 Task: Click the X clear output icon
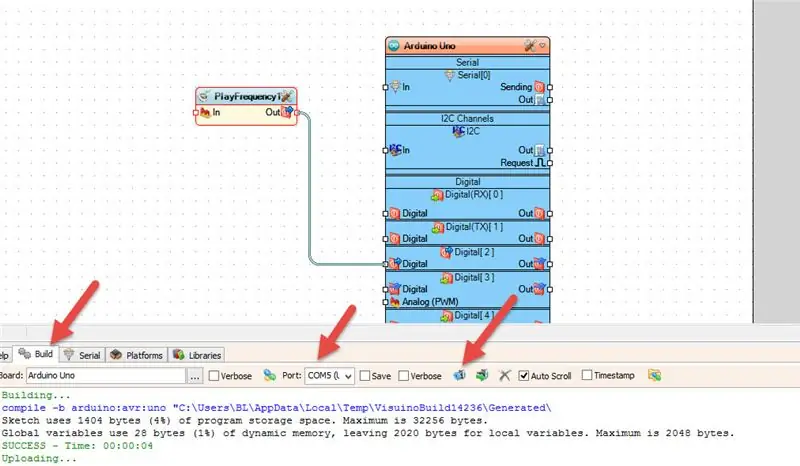coord(505,376)
